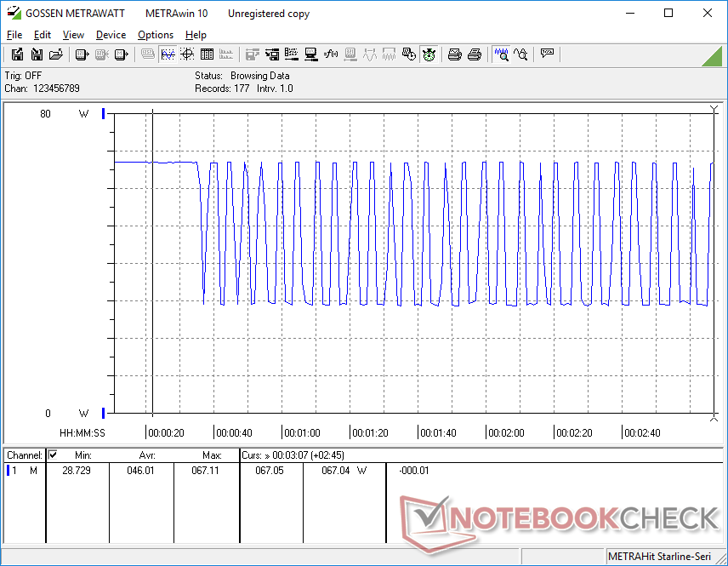
Task: Toggle the stopwatch timer button
Action: click(x=429, y=54)
